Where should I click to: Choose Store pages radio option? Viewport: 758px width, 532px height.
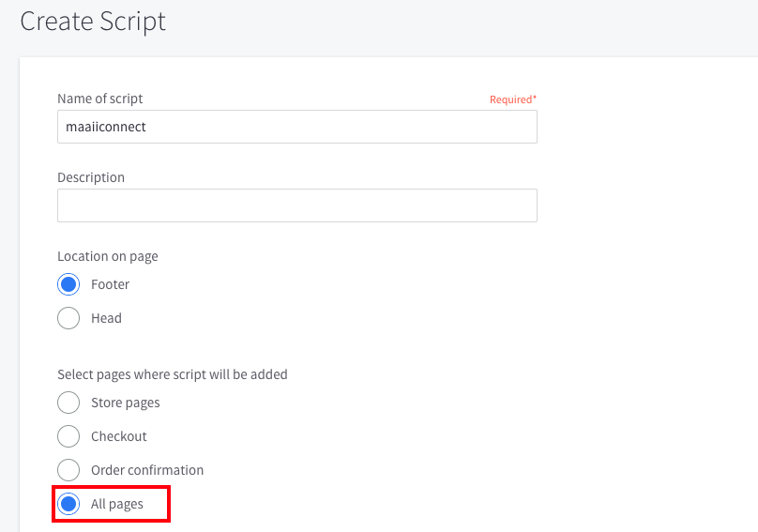68,403
